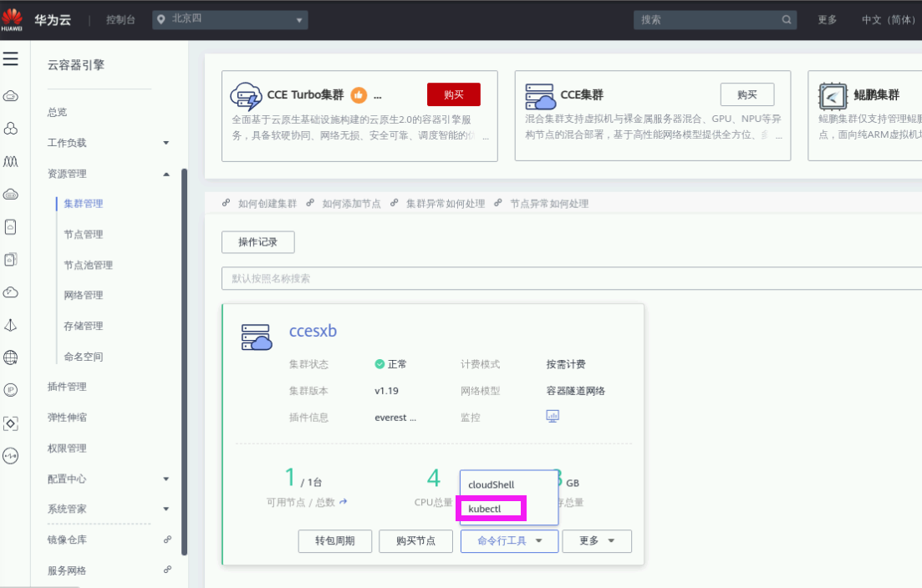This screenshot has height=588, width=922.
Task: Expand the 系统管家 sidebar section
Action: pos(166,509)
